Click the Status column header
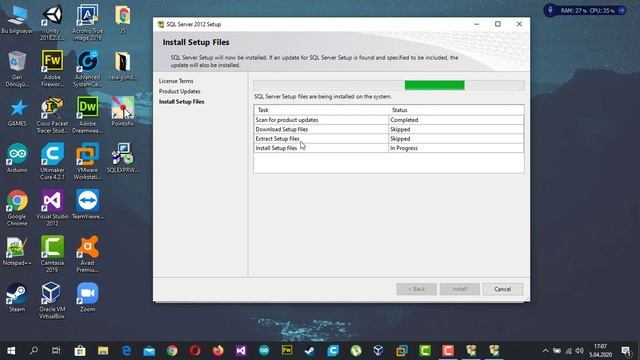640x360 pixels. (x=456, y=110)
